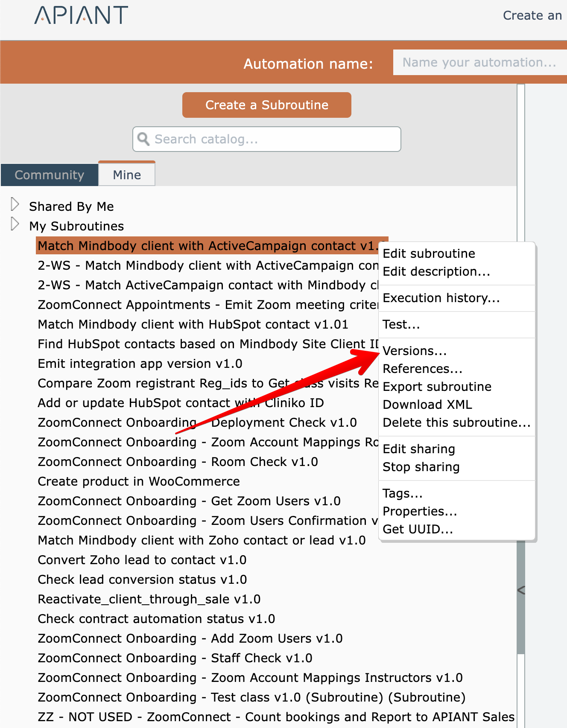Select Create product in WooCommerce subroutine
The height and width of the screenshot is (728, 567).
[139, 481]
